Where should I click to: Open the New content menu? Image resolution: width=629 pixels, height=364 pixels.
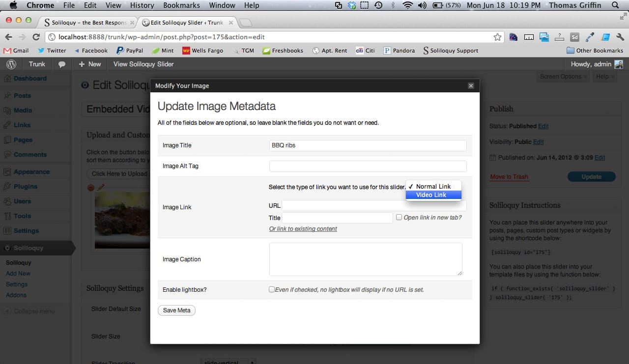click(x=90, y=64)
